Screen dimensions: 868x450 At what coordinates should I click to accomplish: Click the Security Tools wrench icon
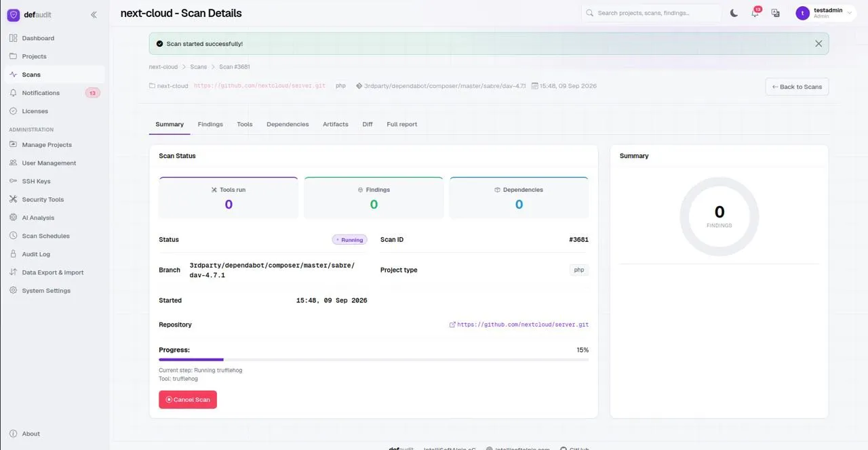click(x=14, y=199)
